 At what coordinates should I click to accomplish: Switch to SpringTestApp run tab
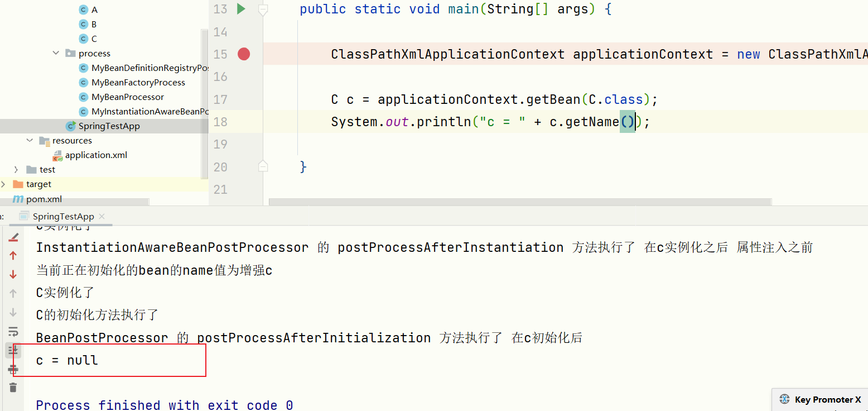[x=63, y=216]
